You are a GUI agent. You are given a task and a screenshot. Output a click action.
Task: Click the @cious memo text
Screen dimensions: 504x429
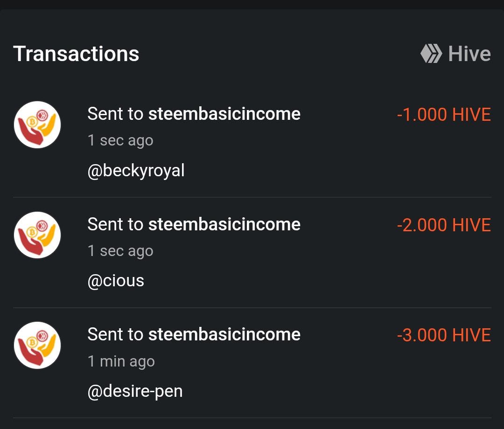(116, 281)
